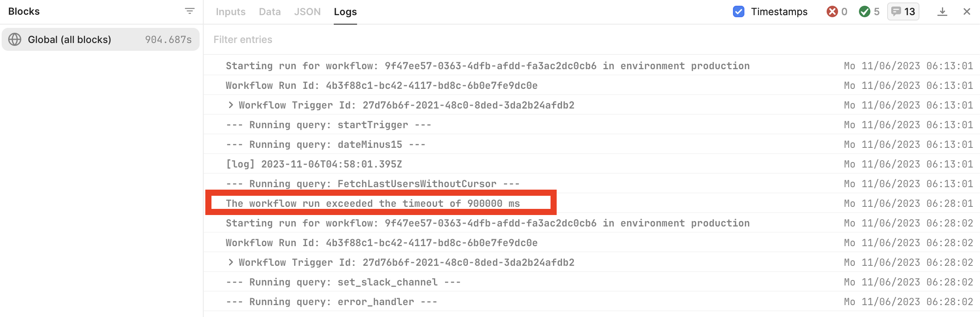The width and height of the screenshot is (980, 317).
Task: Click the green success count icon
Action: [x=865, y=11]
